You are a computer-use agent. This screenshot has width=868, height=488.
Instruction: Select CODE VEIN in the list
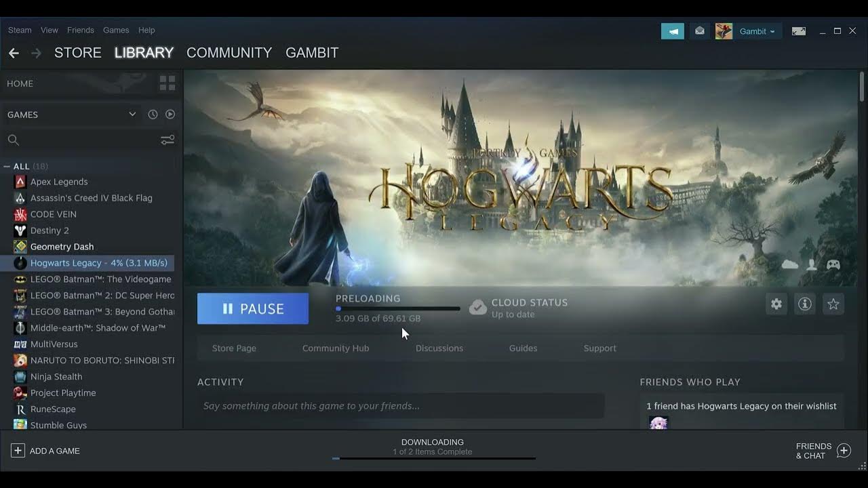point(54,214)
